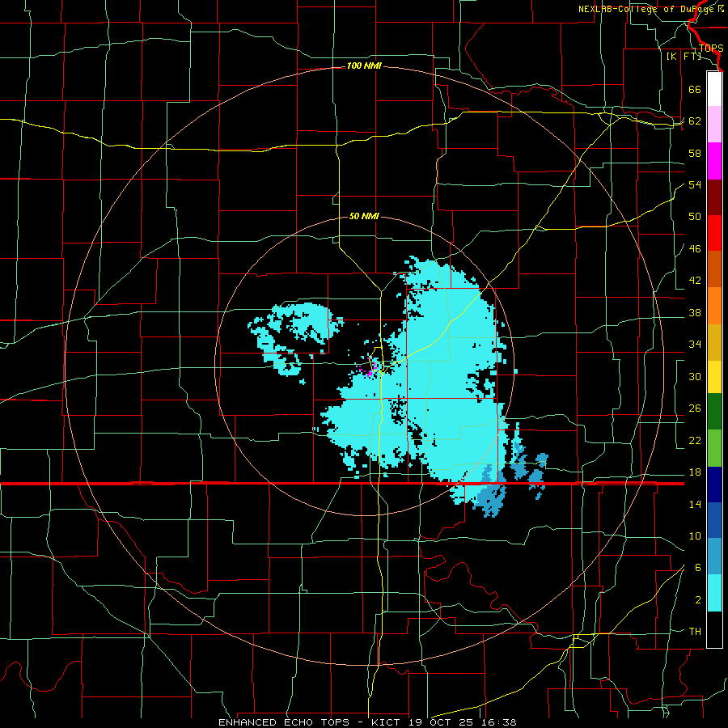Viewport: 728px width, 728px height.
Task: Select the light orange swatch in the legend
Action: point(714,306)
